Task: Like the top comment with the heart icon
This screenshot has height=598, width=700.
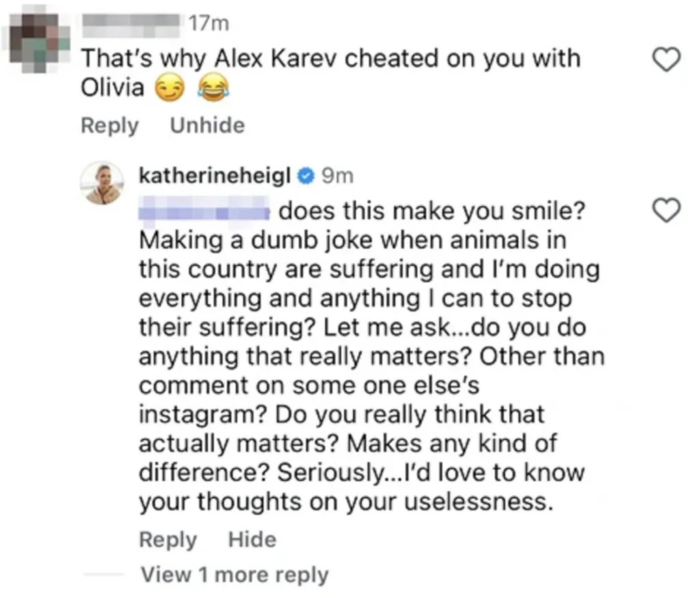Action: pyautogui.click(x=667, y=59)
